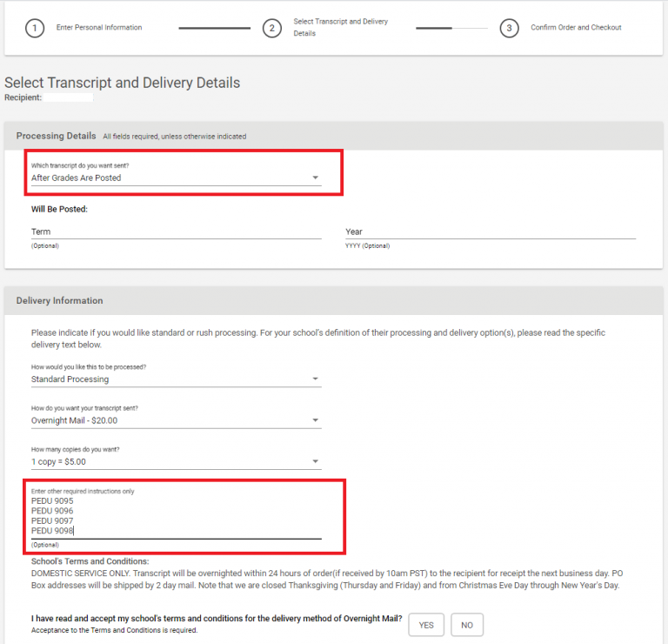Go back to Enter Personal Information step
668x644 pixels.
[98, 28]
